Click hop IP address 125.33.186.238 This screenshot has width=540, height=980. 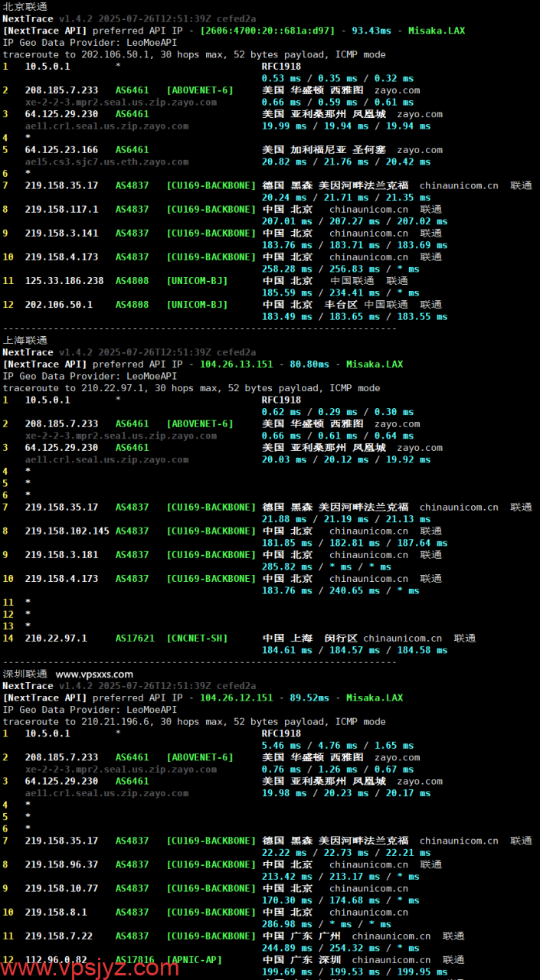point(64,281)
